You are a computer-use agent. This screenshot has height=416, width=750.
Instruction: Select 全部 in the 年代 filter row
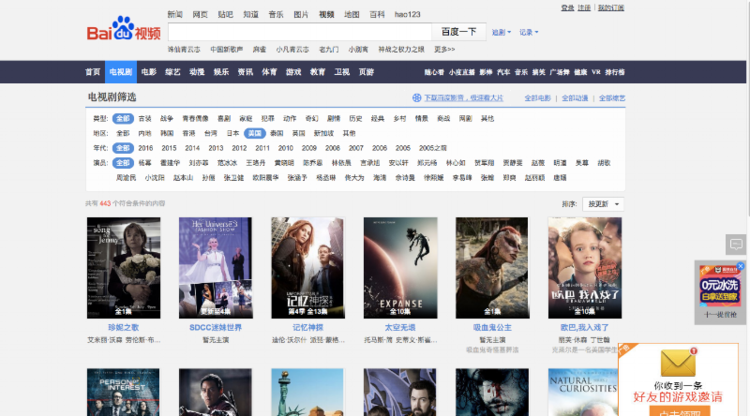pyautogui.click(x=122, y=148)
